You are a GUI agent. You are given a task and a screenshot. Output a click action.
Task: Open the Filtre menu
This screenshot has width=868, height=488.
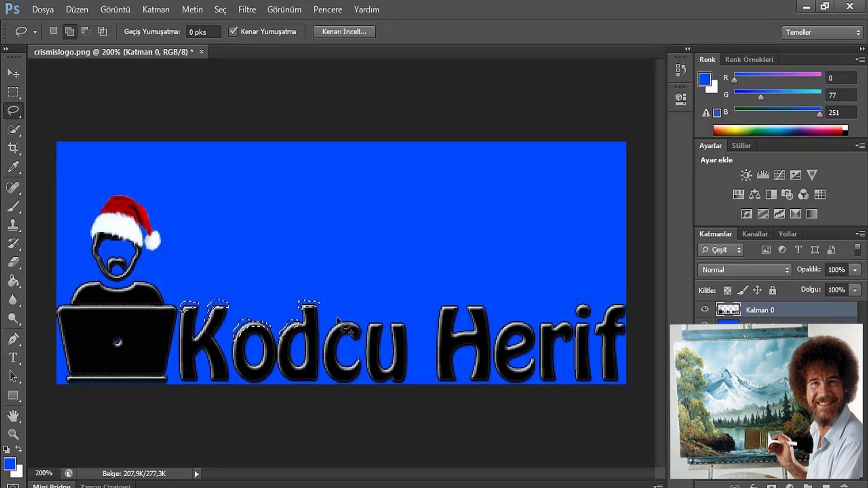coord(247,9)
